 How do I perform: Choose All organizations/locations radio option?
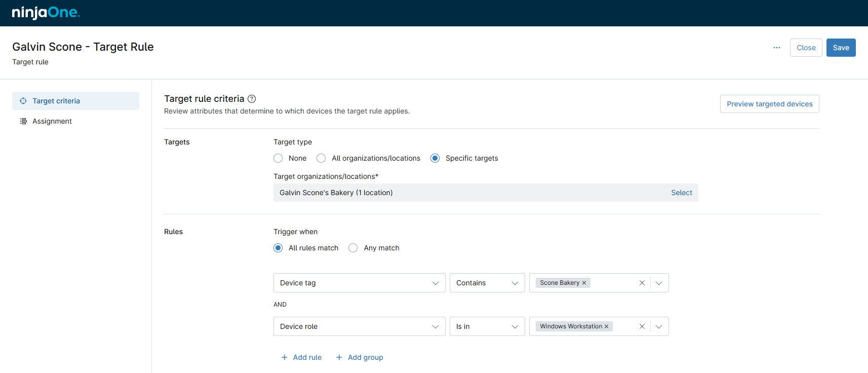321,158
